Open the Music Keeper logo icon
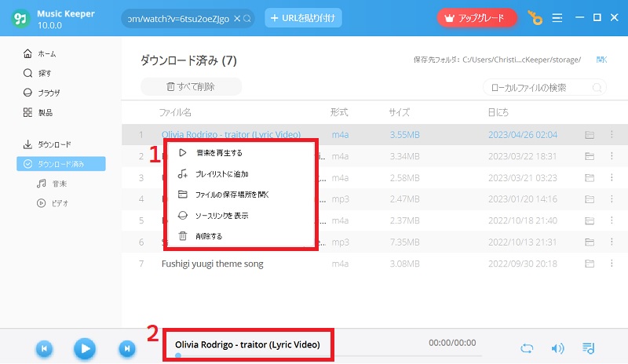Image resolution: width=628 pixels, height=364 pixels. point(20,18)
